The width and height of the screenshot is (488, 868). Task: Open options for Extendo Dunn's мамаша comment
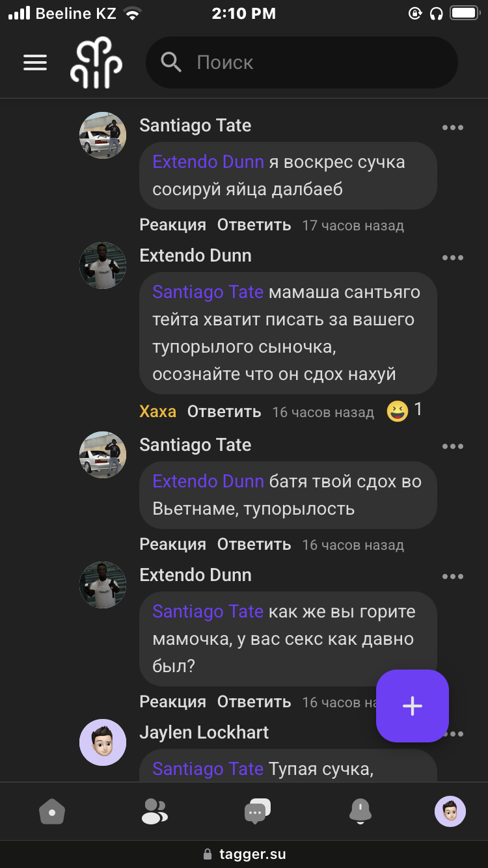tap(453, 258)
